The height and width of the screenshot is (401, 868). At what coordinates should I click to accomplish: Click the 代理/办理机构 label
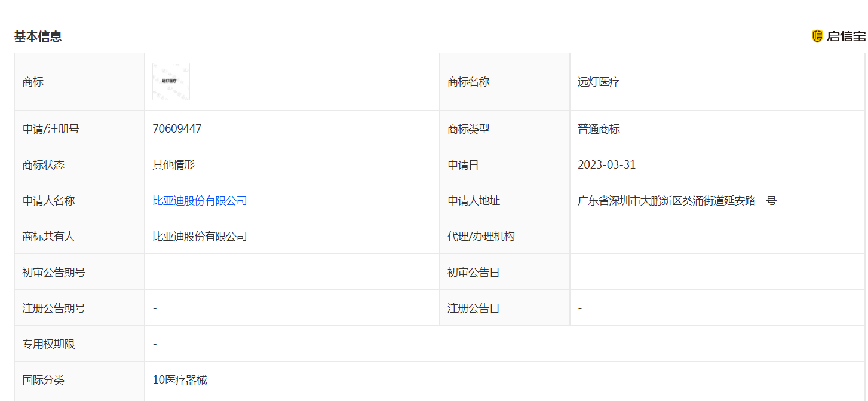481,237
